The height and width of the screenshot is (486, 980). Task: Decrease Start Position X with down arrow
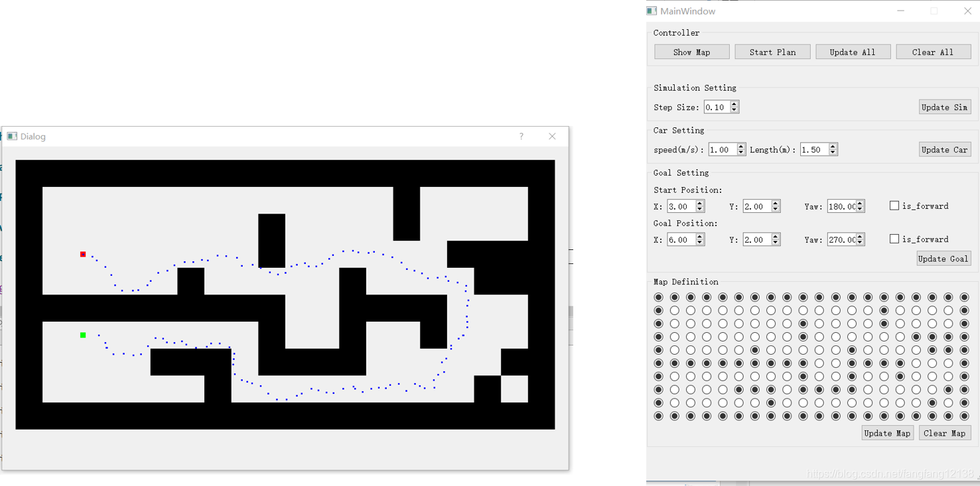(699, 210)
